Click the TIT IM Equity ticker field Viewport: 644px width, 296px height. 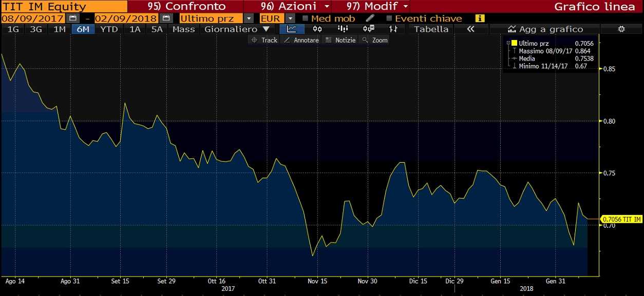click(64, 6)
